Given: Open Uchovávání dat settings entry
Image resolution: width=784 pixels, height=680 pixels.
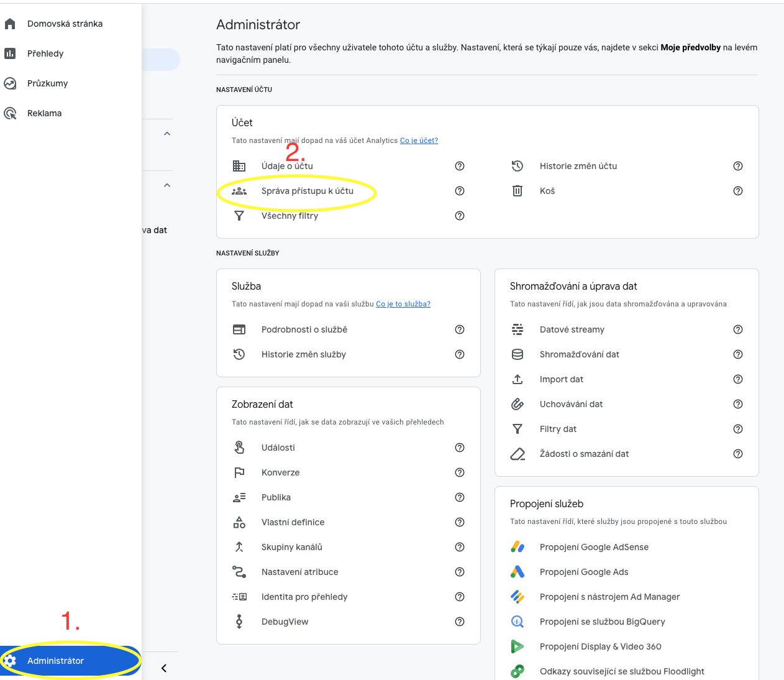Looking at the screenshot, I should coord(572,404).
